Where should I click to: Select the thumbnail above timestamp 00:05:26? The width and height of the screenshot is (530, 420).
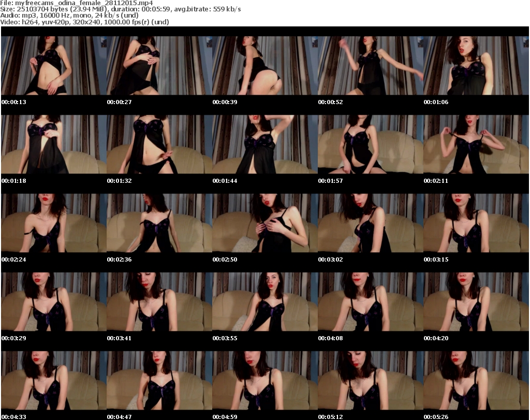coord(476,381)
